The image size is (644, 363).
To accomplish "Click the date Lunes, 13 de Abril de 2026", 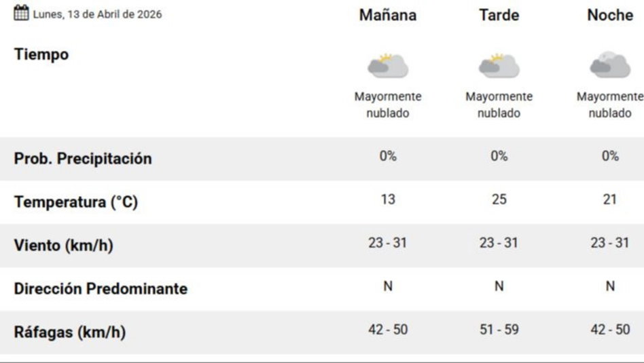I will tap(97, 14).
